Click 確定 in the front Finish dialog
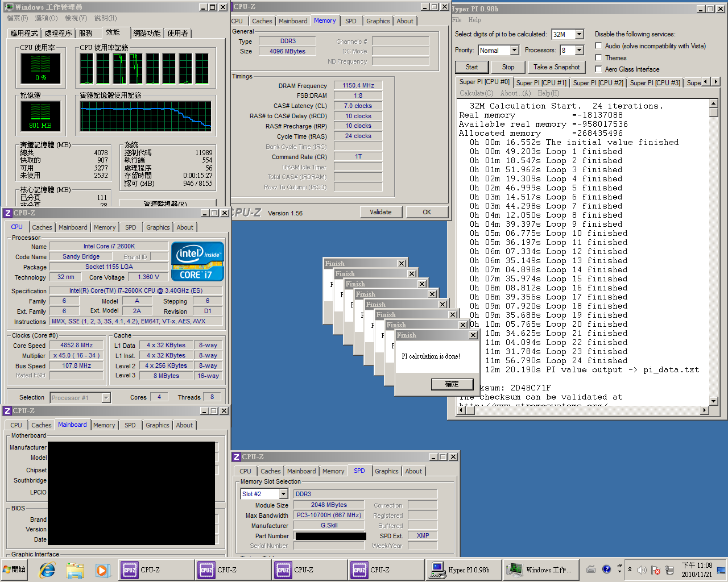This screenshot has width=728, height=582. [x=452, y=384]
